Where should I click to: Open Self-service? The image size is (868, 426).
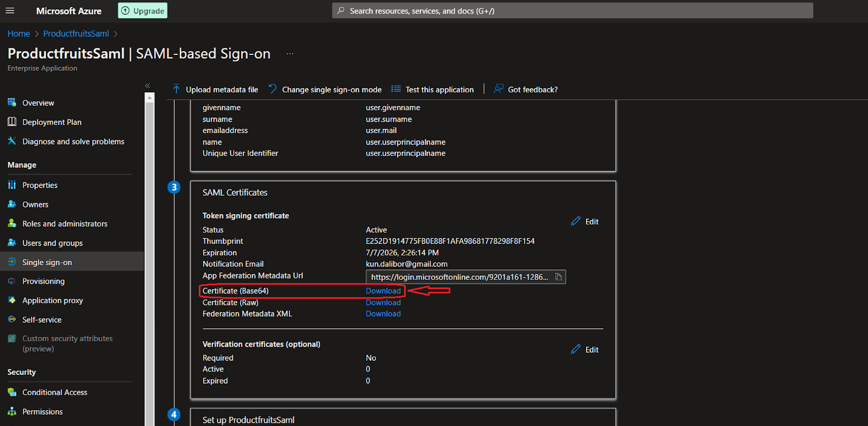point(42,320)
